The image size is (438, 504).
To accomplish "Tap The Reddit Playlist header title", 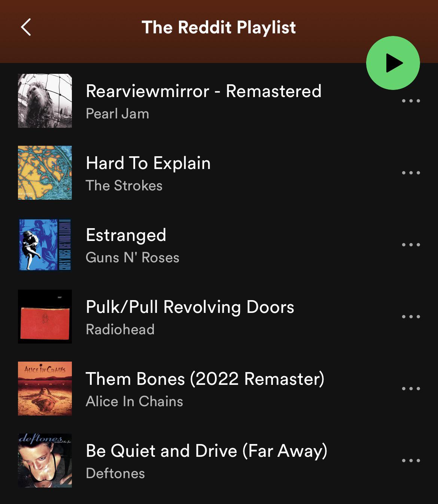I will [219, 27].
